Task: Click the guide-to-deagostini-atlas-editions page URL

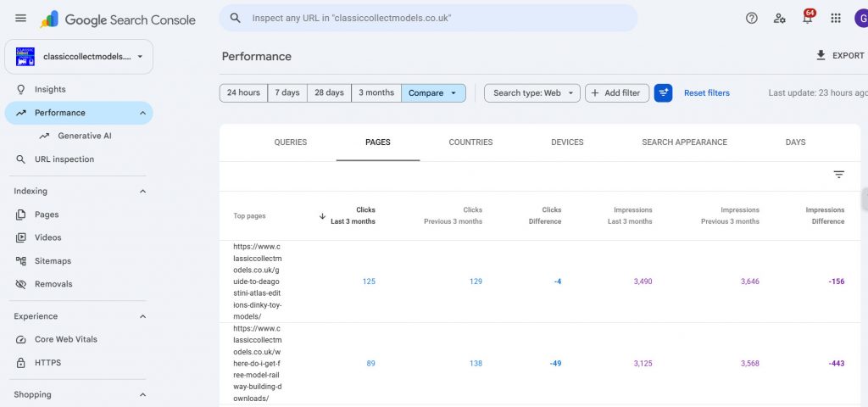Action: tap(258, 282)
